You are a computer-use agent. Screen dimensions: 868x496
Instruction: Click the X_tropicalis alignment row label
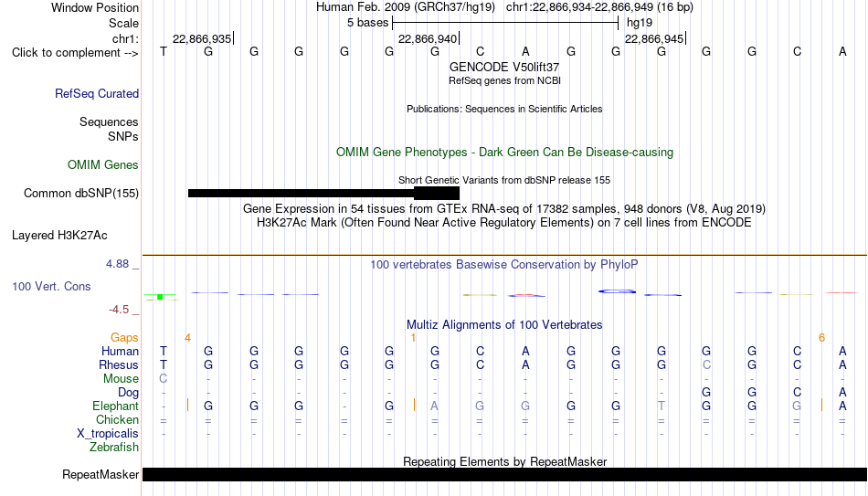click(108, 434)
